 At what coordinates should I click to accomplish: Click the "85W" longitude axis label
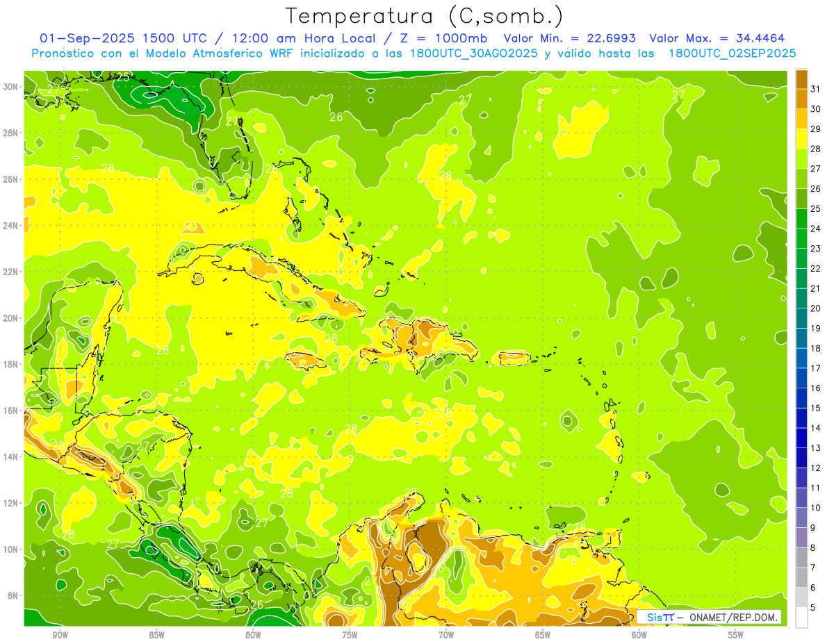tap(156, 635)
